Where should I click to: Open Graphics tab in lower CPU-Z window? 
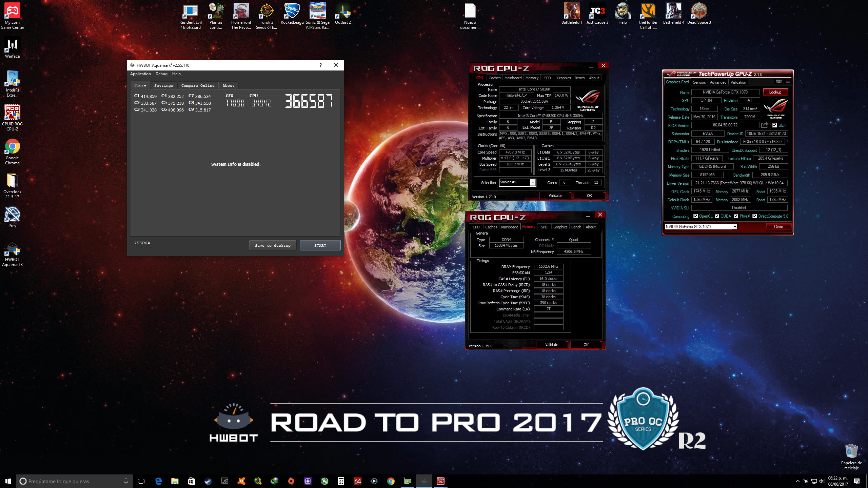click(x=560, y=227)
